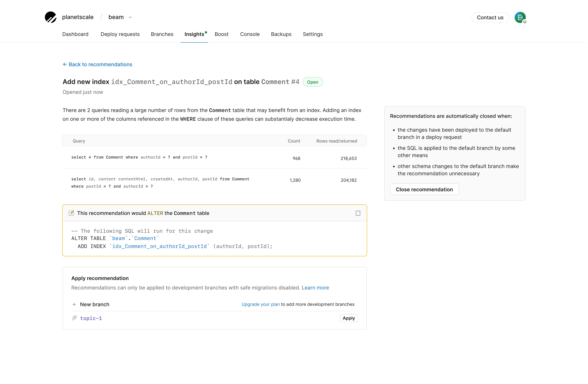
Task: Click the edit note icon in the ALTER banner
Action: click(x=71, y=213)
